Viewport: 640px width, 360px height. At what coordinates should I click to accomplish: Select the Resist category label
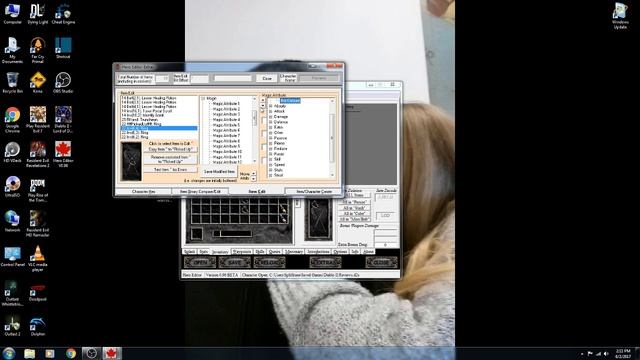pos(279,154)
